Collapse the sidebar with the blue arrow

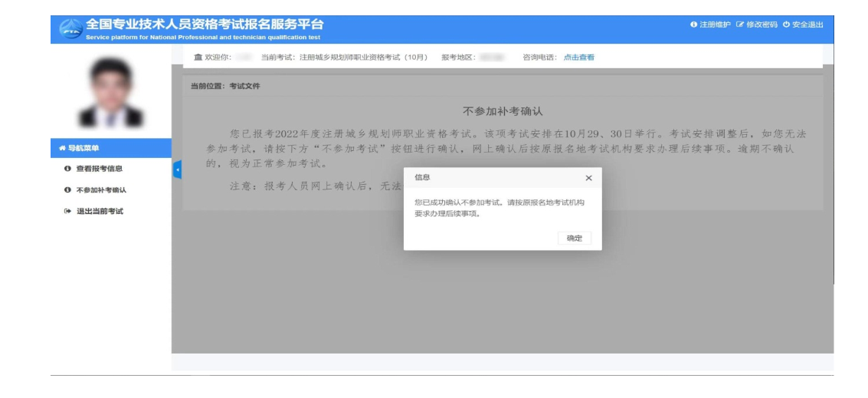click(177, 169)
